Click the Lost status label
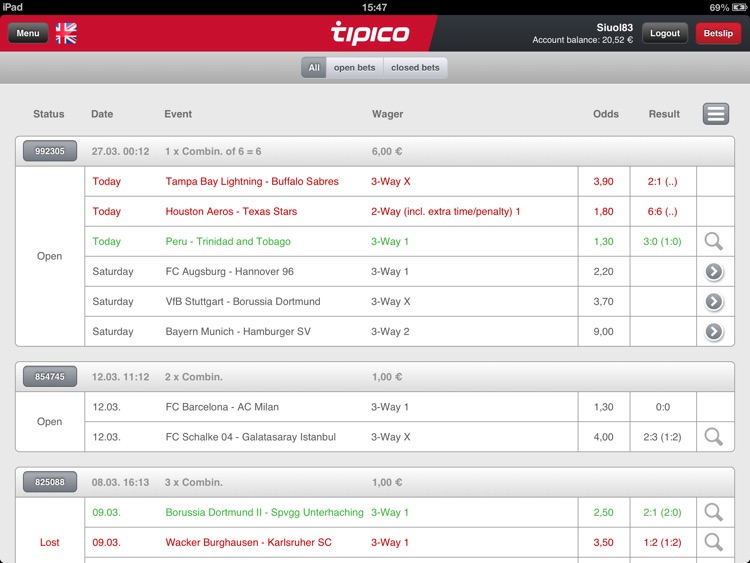This screenshot has width=750, height=563. (x=49, y=542)
